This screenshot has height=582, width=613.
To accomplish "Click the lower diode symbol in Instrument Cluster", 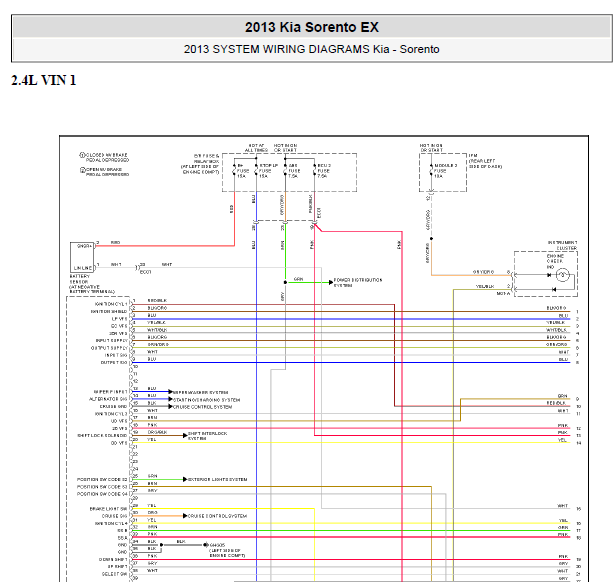I will coord(554,290).
